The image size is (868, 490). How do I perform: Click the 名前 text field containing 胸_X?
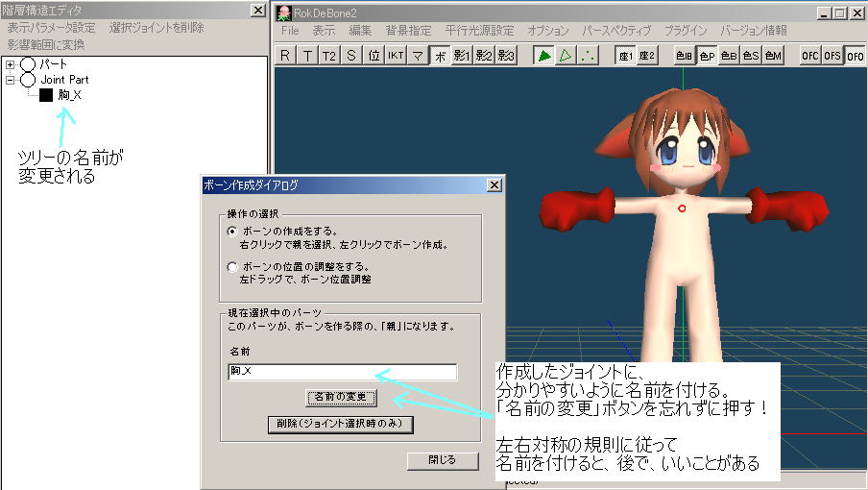pos(342,372)
